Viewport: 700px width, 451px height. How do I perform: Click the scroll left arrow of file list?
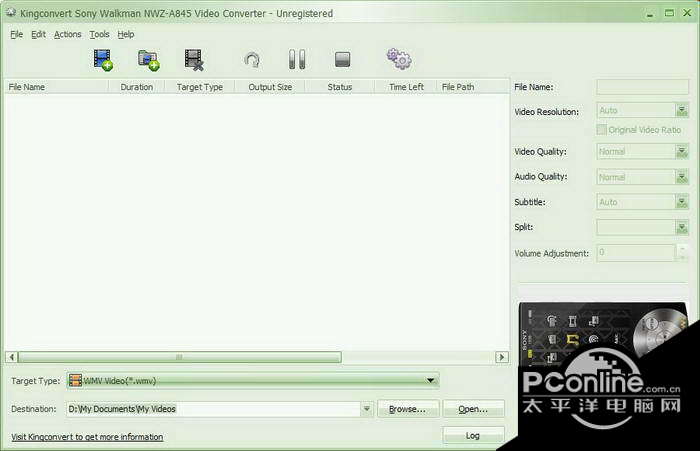[x=12, y=357]
